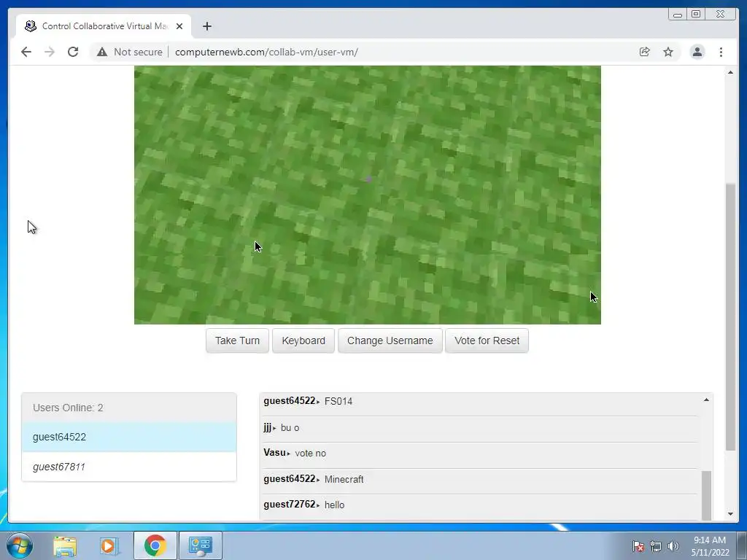Click the Change Username button
Viewport: 747px width, 560px height.
click(390, 341)
